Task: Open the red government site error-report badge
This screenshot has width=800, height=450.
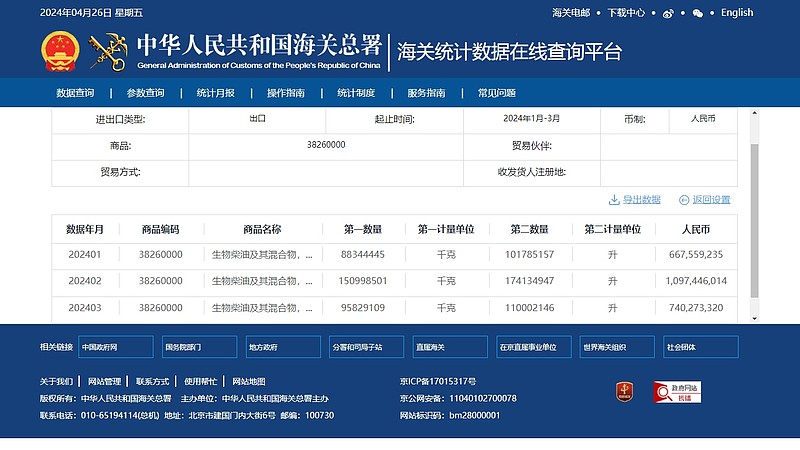Action: [677, 392]
